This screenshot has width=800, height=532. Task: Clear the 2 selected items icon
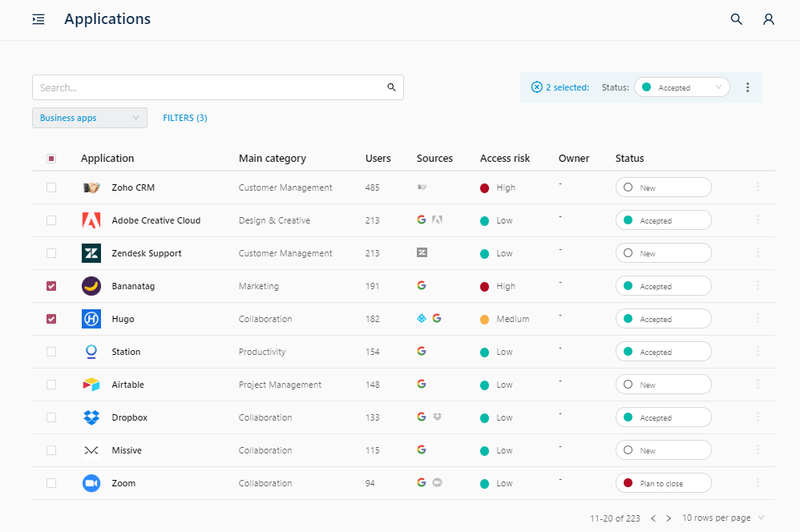537,87
